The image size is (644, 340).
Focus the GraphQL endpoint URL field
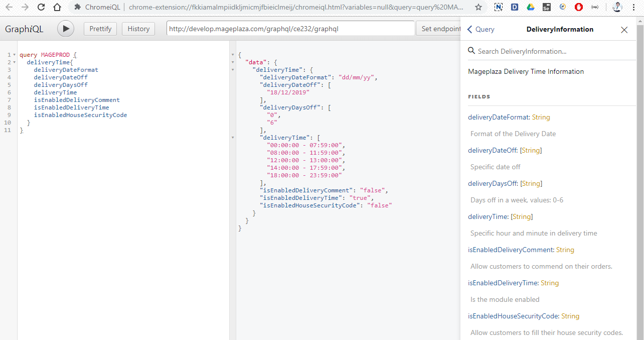[290, 29]
